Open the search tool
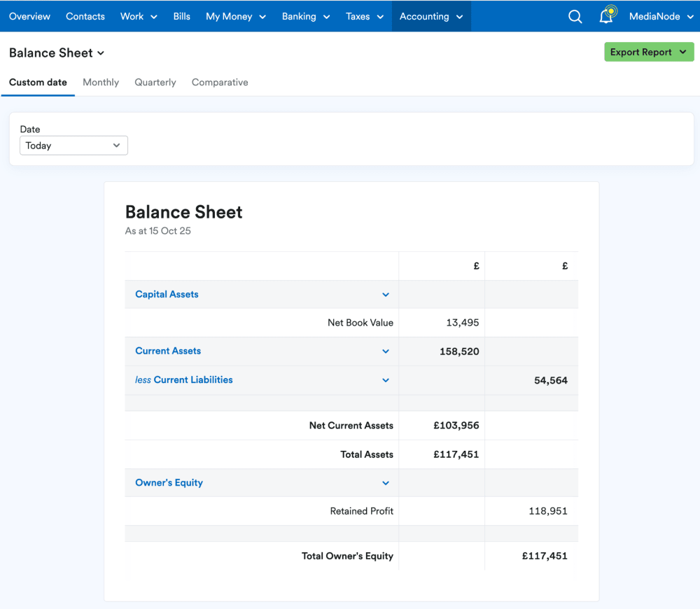Image resolution: width=700 pixels, height=609 pixels. point(575,16)
